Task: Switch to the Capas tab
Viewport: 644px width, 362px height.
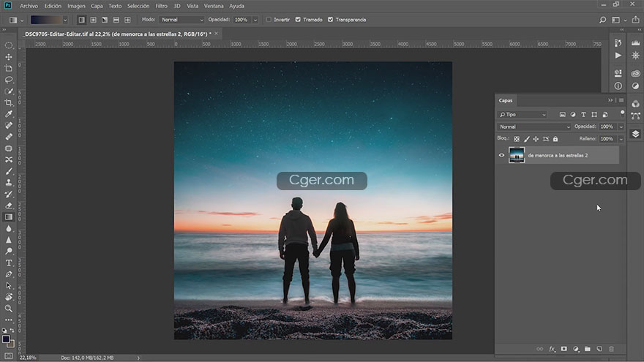Action: coord(506,101)
